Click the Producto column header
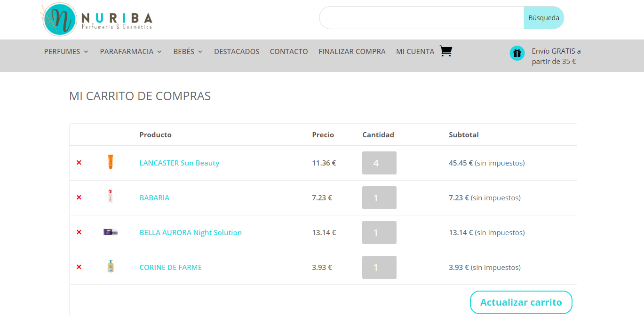 click(155, 134)
